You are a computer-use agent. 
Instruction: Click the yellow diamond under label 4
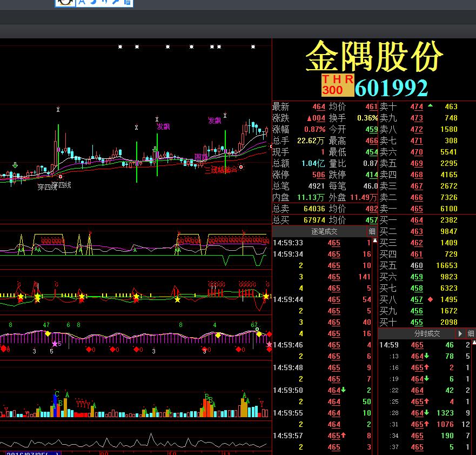click(218, 336)
